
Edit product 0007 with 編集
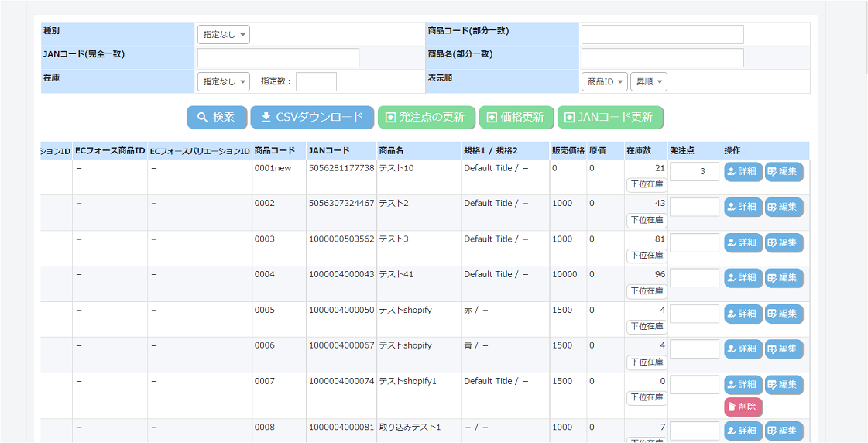click(x=784, y=385)
